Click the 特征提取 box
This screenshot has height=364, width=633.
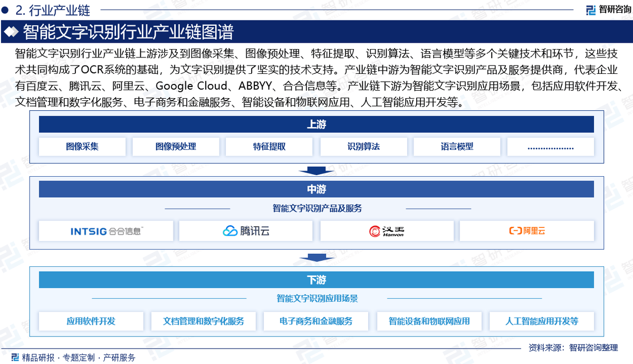coord(269,147)
